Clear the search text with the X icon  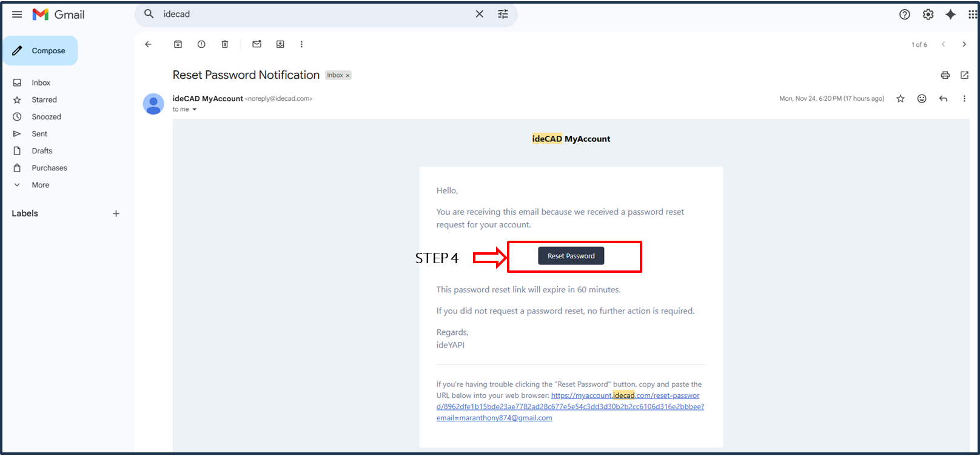479,14
